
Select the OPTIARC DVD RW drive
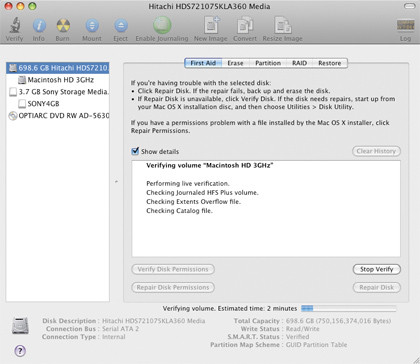58,116
